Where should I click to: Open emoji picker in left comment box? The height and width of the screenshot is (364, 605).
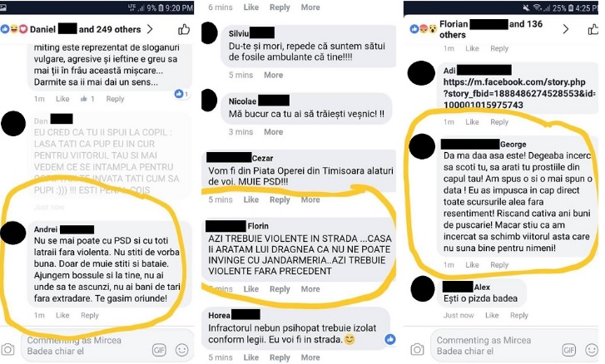click(x=181, y=350)
